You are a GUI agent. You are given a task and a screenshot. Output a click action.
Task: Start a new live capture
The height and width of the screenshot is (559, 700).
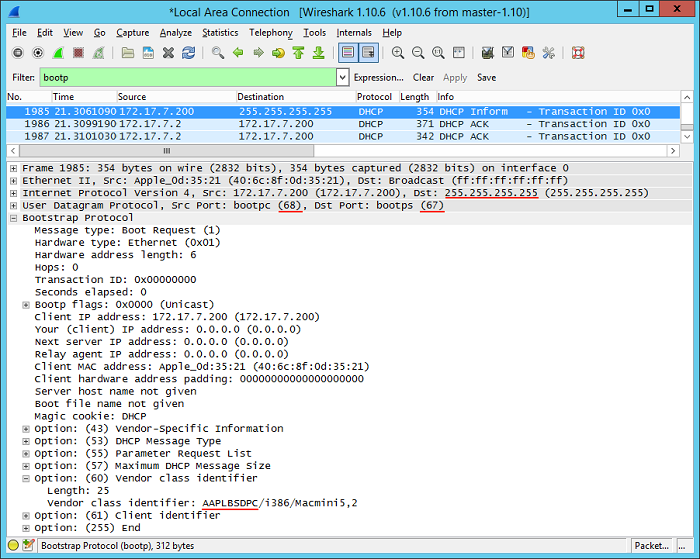point(58,53)
